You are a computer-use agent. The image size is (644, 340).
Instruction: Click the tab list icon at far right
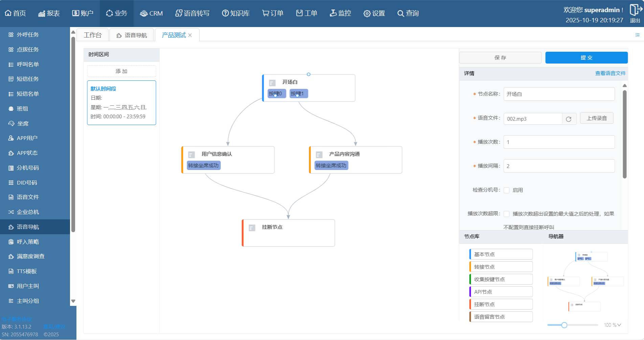coord(637,35)
